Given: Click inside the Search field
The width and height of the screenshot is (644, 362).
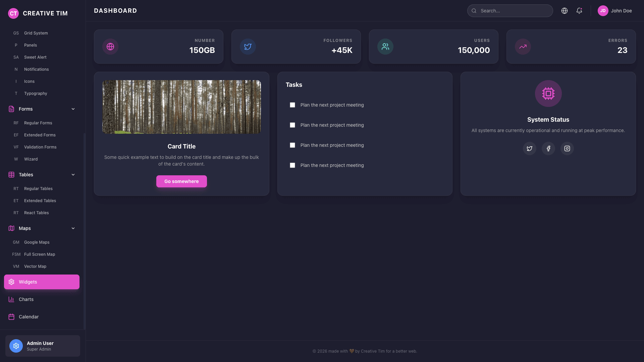Looking at the screenshot, I should point(510,11).
